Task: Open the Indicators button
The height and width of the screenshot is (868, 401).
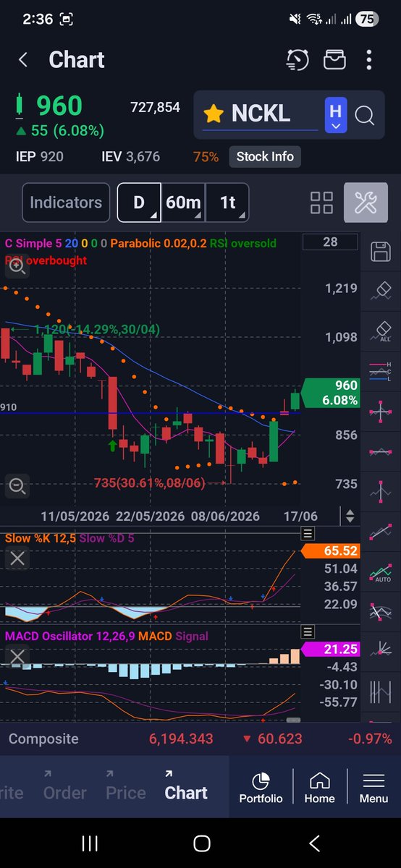Action: tap(66, 203)
